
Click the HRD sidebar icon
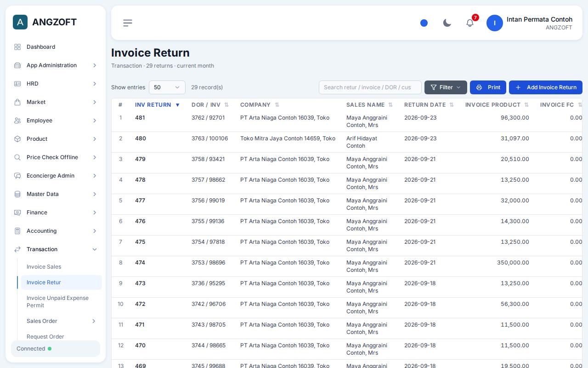(17, 84)
